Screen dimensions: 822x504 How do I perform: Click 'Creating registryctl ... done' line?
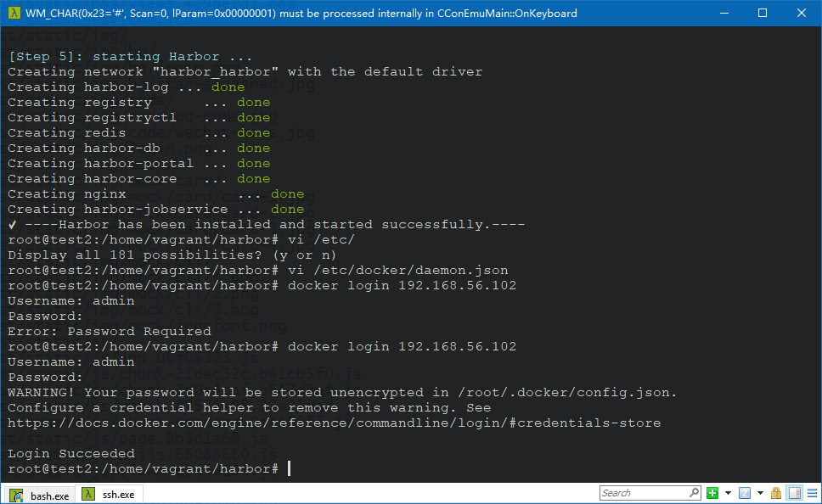click(x=139, y=117)
